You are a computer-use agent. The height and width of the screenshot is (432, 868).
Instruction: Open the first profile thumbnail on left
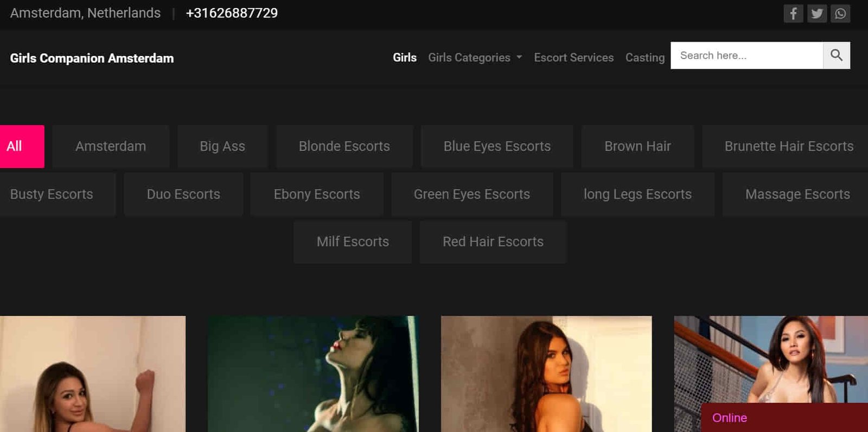coord(92,374)
